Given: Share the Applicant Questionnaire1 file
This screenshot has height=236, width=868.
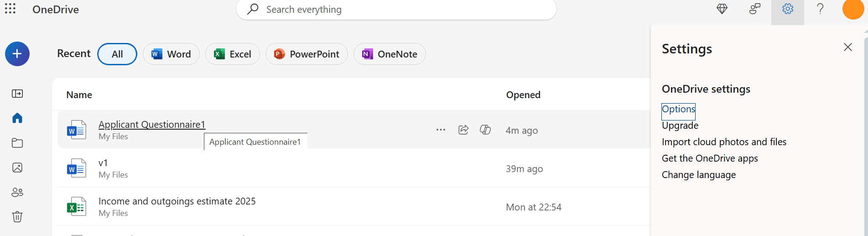Looking at the screenshot, I should click(463, 130).
